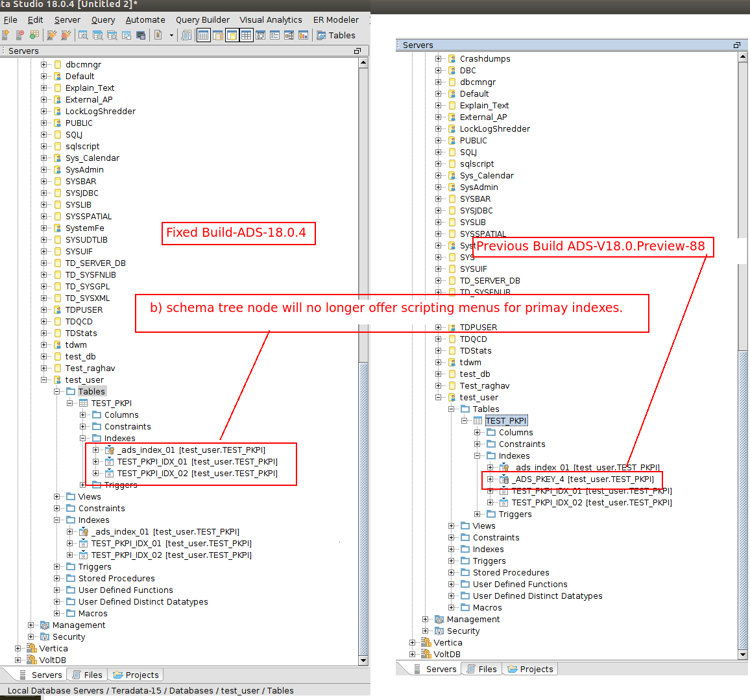Click scroll-up arrow of left panel scrollbar
The image size is (750, 700).
coord(363,63)
